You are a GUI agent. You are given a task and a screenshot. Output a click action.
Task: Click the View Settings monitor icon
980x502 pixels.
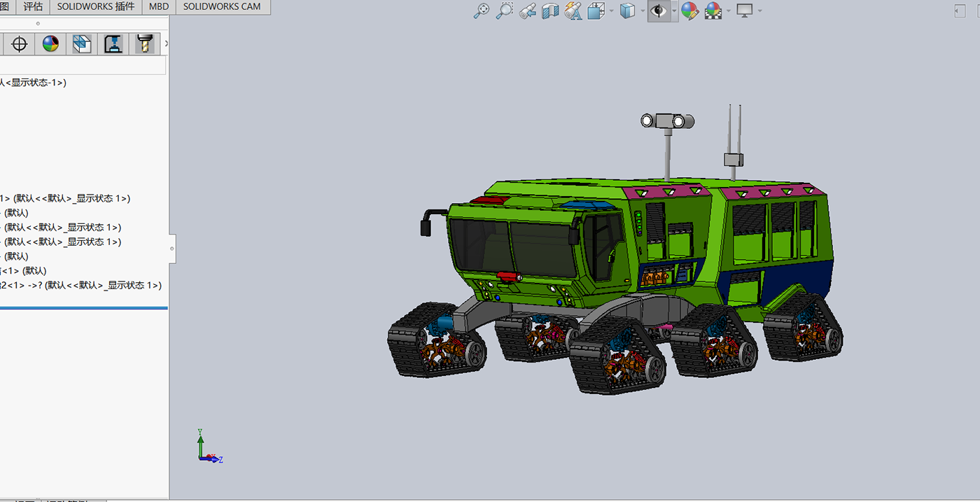tap(744, 11)
